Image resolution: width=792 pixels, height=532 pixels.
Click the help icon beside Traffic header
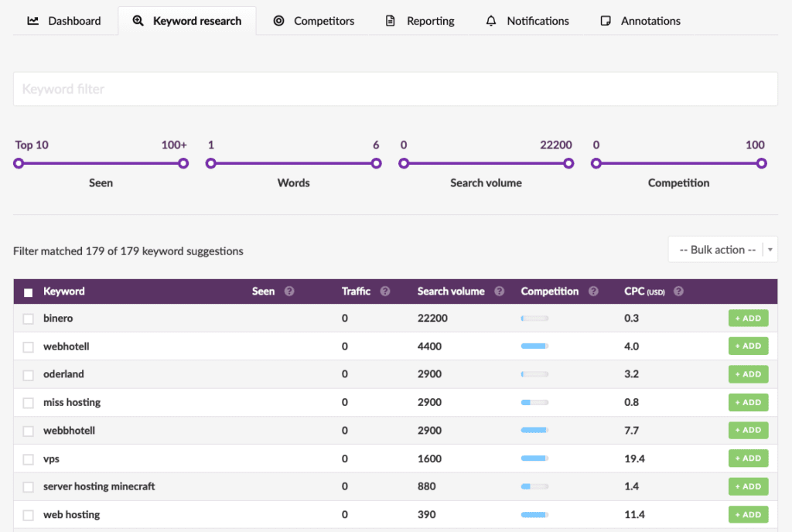click(x=385, y=292)
